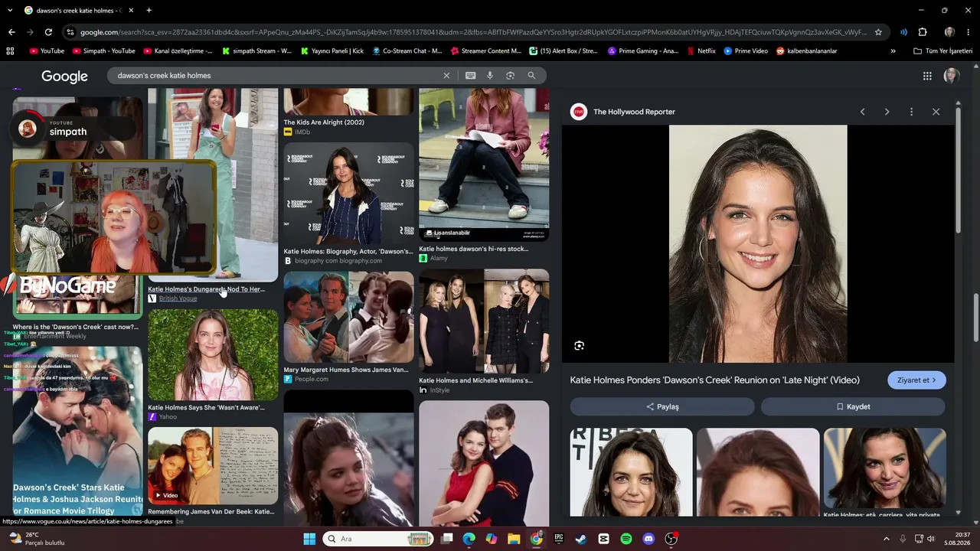Save the image with Kaydet

[853, 406]
